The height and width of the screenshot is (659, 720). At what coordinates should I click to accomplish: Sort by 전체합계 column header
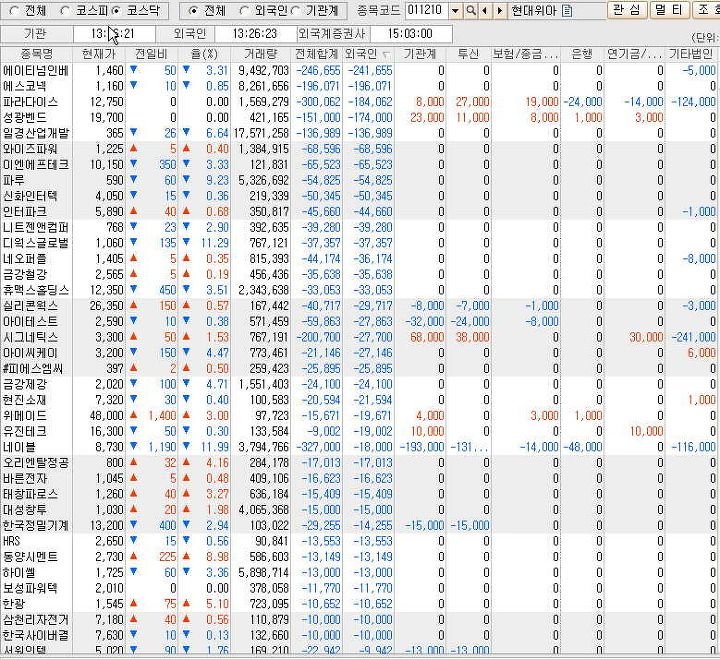point(316,54)
